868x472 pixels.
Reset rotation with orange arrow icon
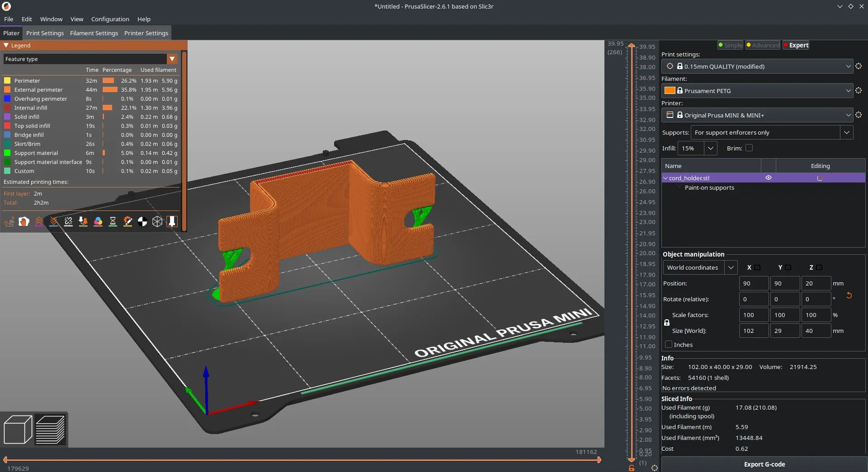(x=849, y=295)
